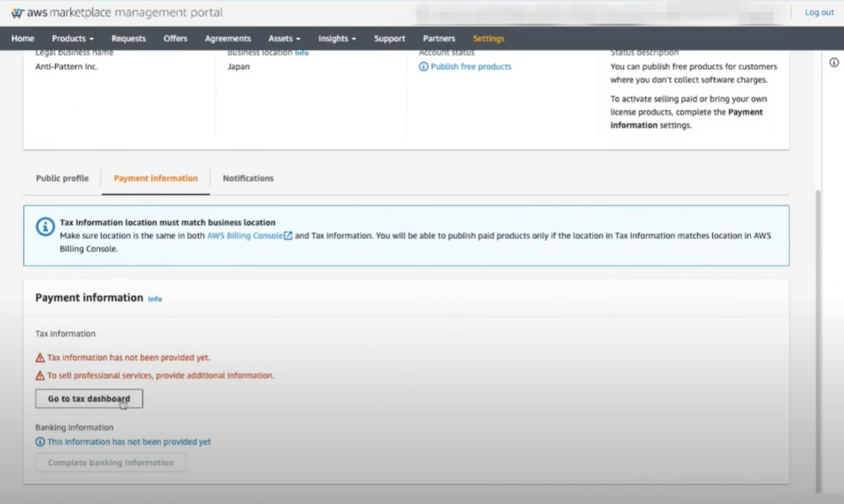Expand the Products dropdown menu
This screenshot has height=504, width=844.
[73, 38]
